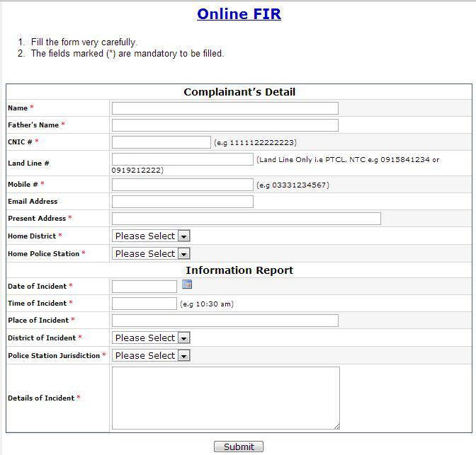Focus the Time of Incident input field
The height and width of the screenshot is (455, 476).
click(144, 304)
